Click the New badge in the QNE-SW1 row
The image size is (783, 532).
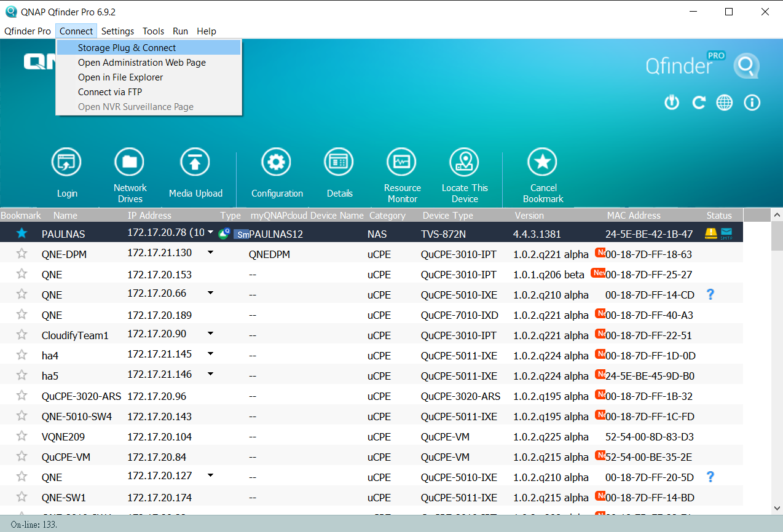point(600,496)
